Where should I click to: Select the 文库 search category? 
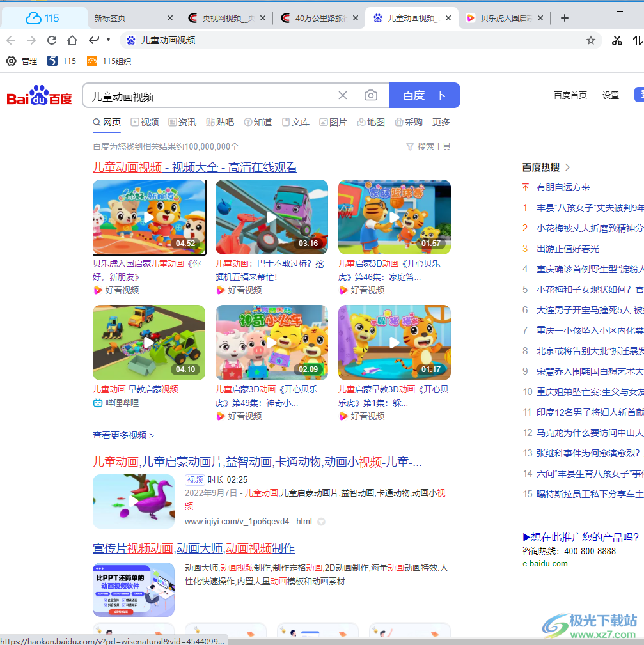tap(296, 122)
